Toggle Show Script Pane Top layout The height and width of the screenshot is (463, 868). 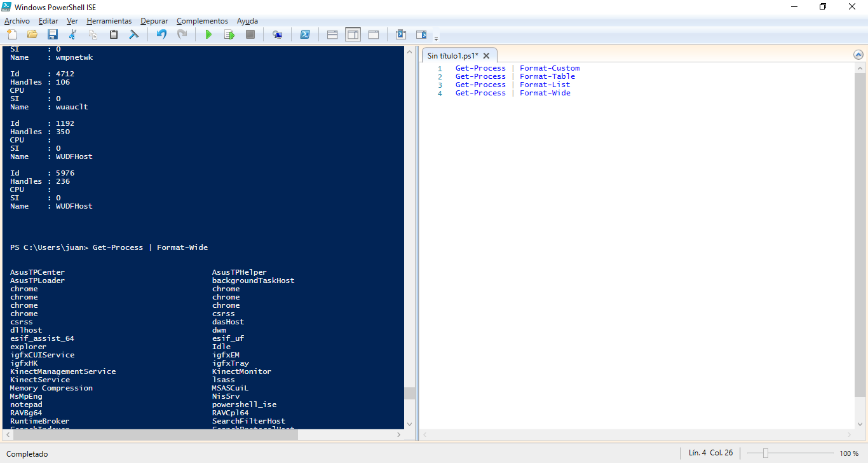(332, 34)
